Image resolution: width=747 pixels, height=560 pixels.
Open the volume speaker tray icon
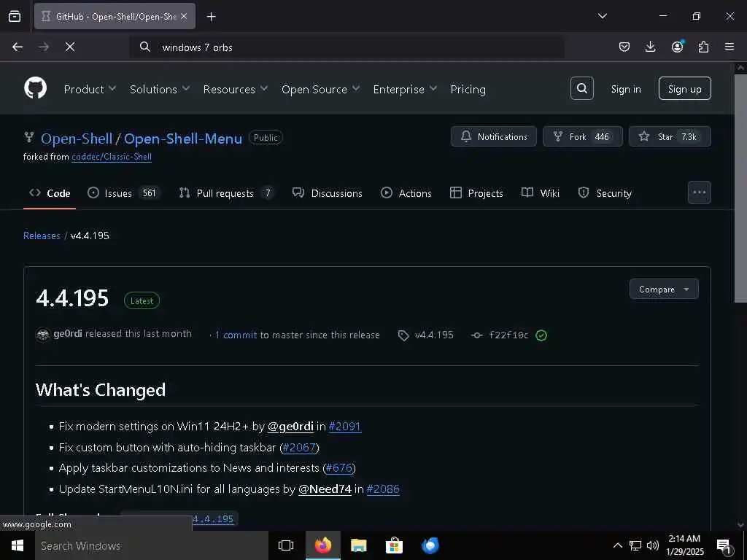pyautogui.click(x=653, y=545)
